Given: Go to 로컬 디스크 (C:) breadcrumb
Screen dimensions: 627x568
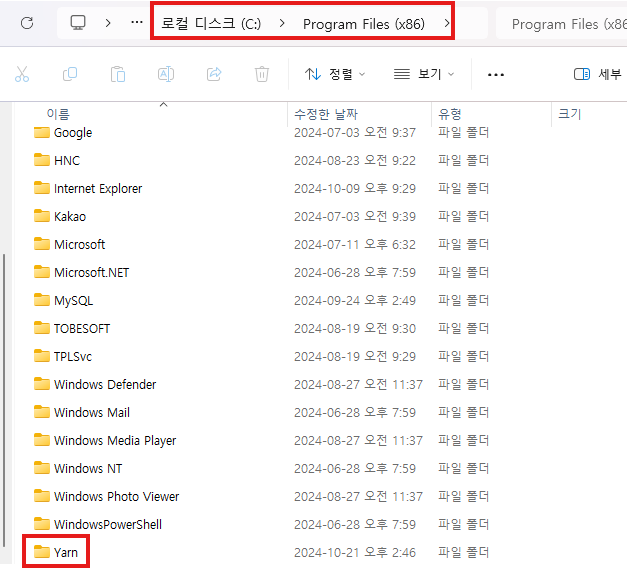Looking at the screenshot, I should pos(211,24).
